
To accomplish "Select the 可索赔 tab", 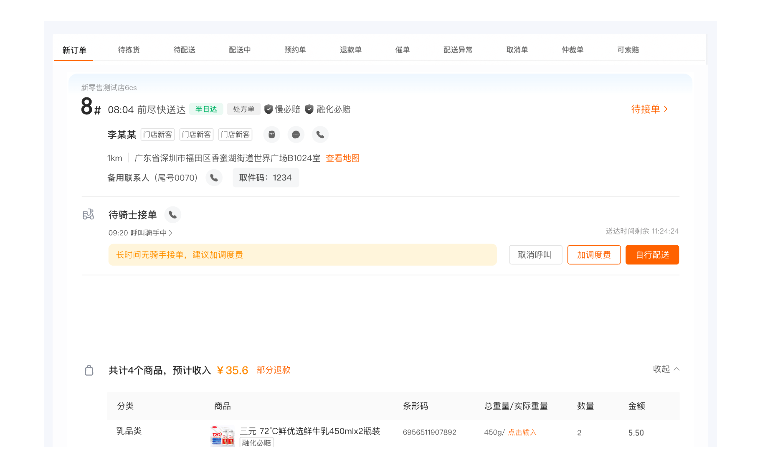I will (628, 50).
